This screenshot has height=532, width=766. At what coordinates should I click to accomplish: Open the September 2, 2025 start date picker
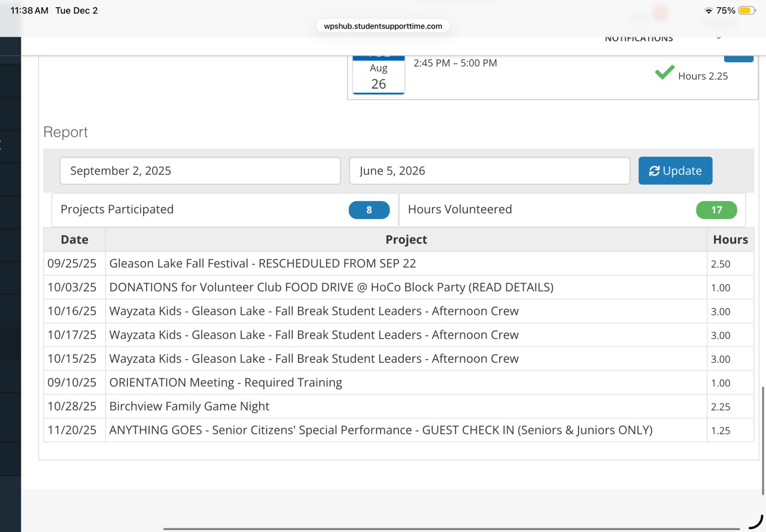point(200,171)
